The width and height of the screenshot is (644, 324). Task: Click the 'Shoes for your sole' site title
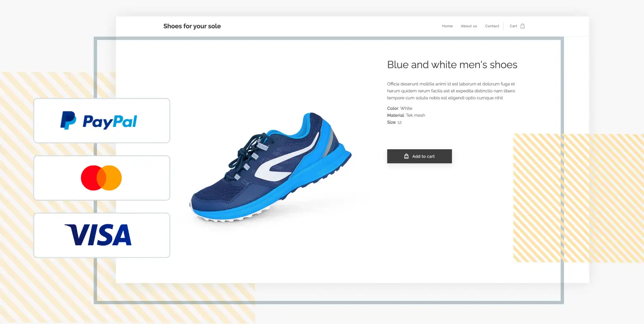192,26
